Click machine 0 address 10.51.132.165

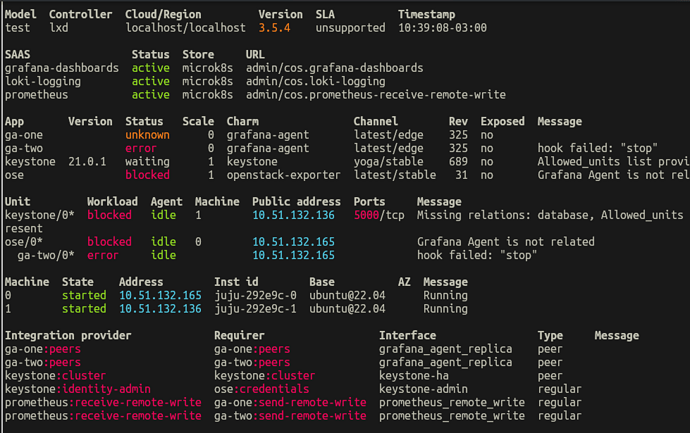coord(160,295)
